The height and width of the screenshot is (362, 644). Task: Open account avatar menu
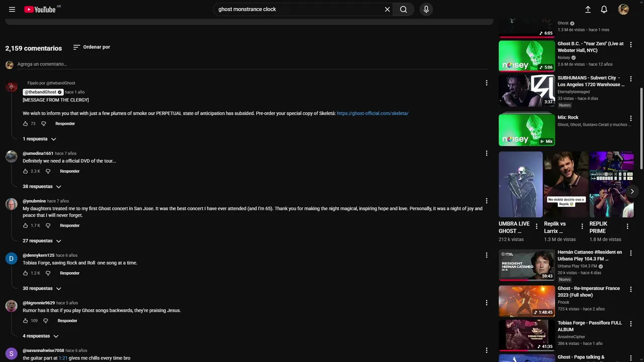coord(623,9)
